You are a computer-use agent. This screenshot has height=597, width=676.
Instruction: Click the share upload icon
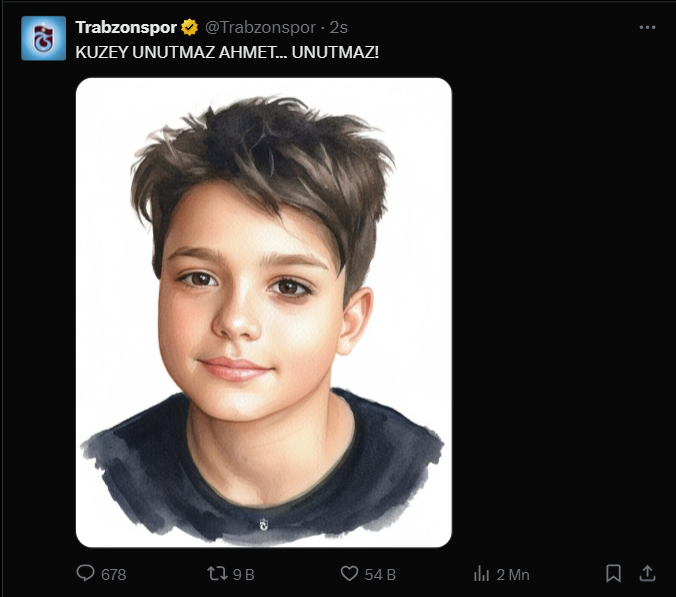(647, 573)
